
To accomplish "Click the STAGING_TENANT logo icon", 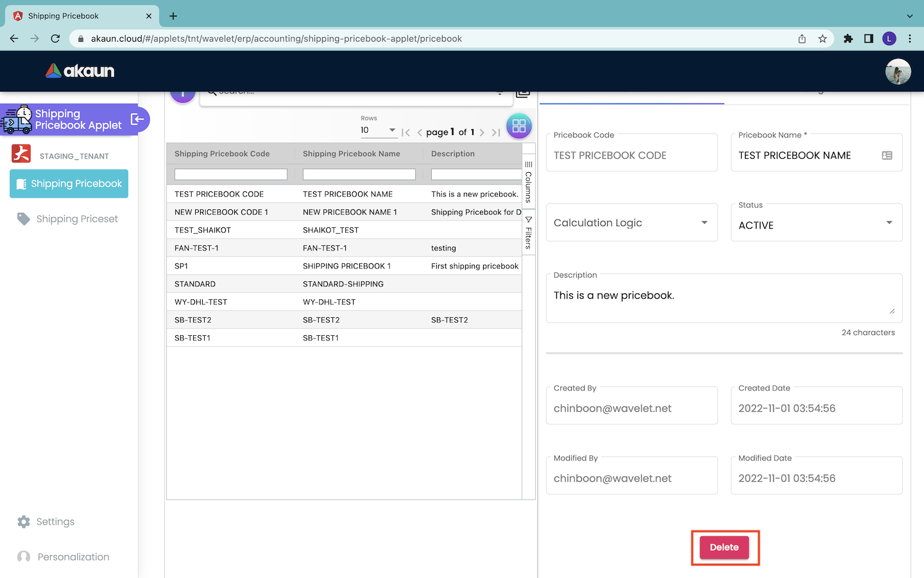I will [x=21, y=153].
